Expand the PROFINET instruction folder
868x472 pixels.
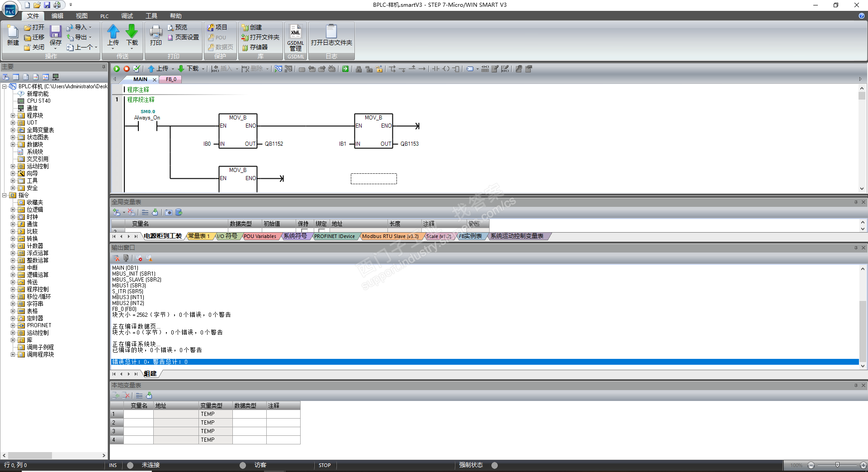13,325
